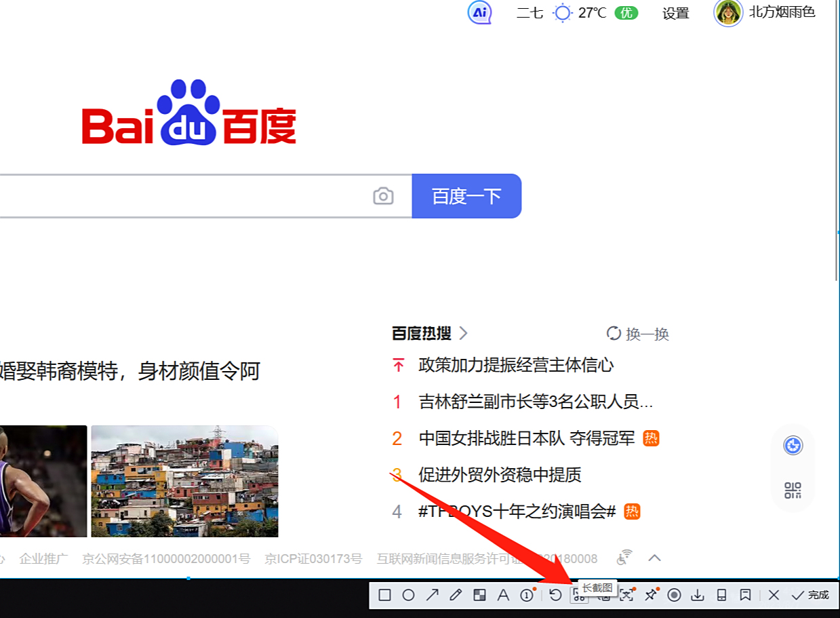Open the 设置 settings menu
Viewport: 840px width, 618px height.
675,14
